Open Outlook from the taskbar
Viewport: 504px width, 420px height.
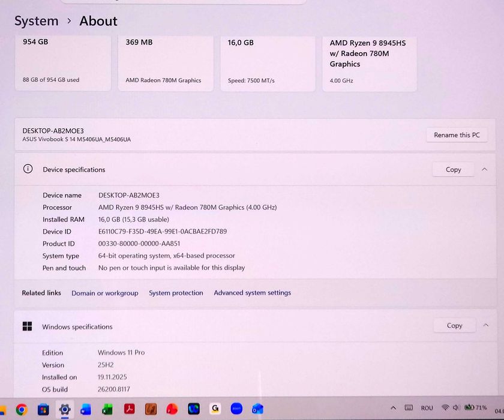[x=258, y=409]
